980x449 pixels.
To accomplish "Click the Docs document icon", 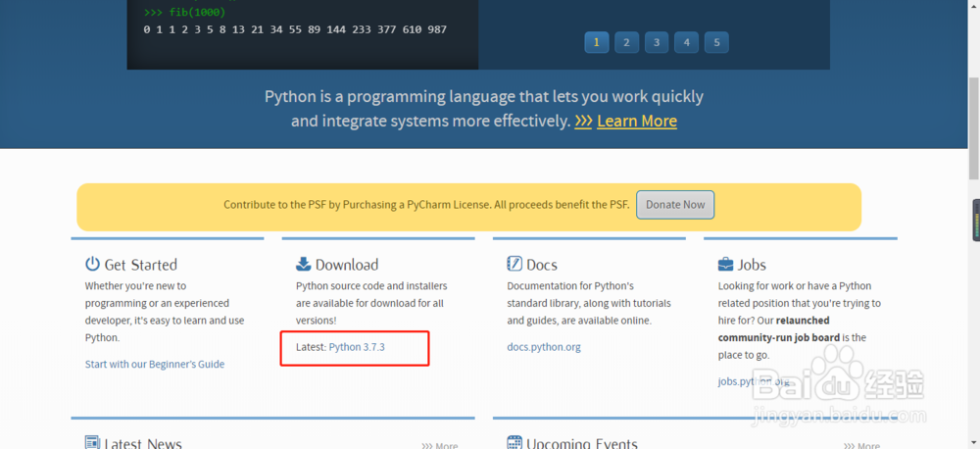I will (514, 264).
